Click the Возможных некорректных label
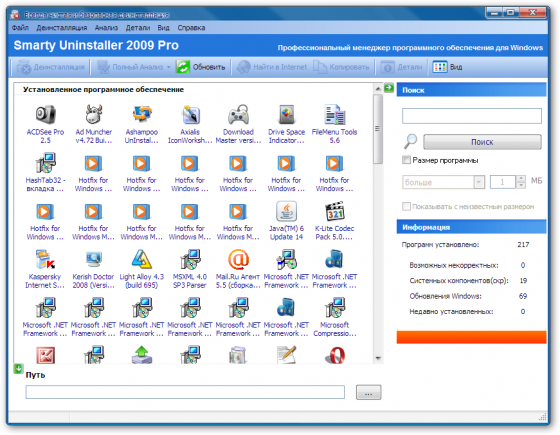 click(x=454, y=265)
